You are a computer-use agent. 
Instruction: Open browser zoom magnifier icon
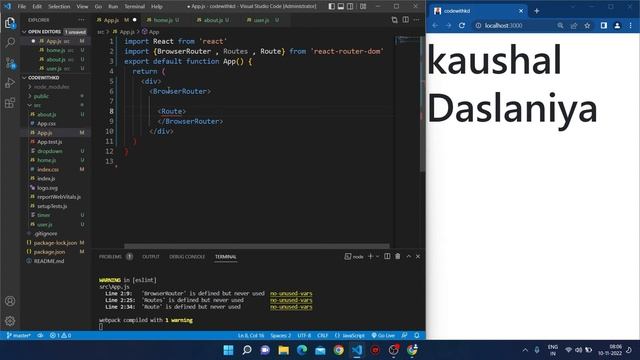560,25
